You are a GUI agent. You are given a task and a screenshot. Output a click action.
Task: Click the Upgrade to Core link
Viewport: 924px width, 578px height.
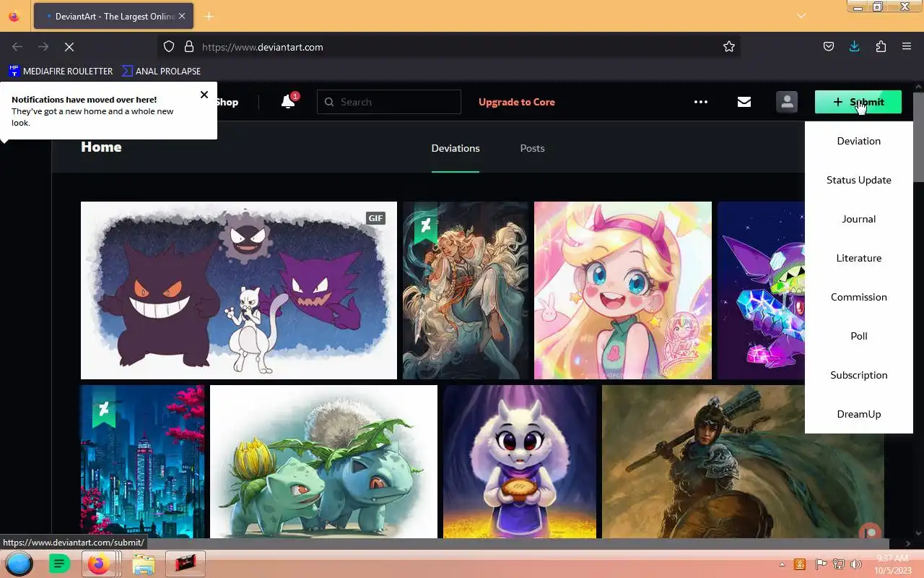[x=517, y=102]
